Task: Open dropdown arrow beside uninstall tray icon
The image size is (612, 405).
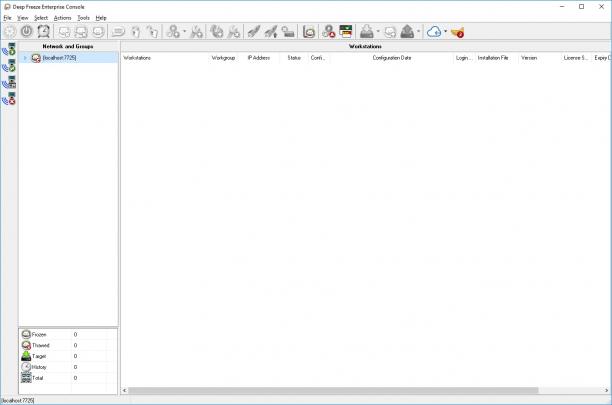Action: click(418, 32)
